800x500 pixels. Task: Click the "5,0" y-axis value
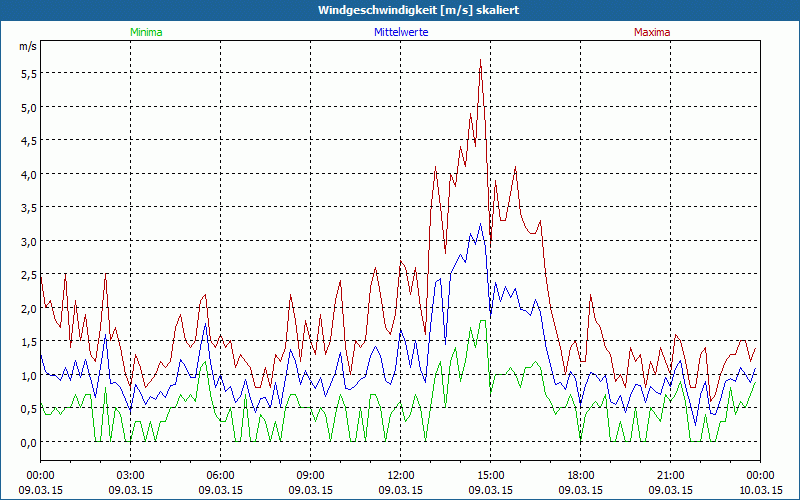pos(29,107)
